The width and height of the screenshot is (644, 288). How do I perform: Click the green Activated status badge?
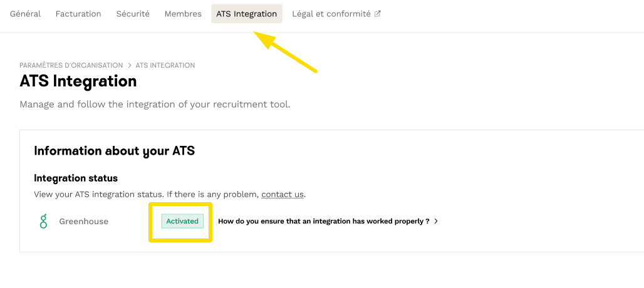pos(182,221)
